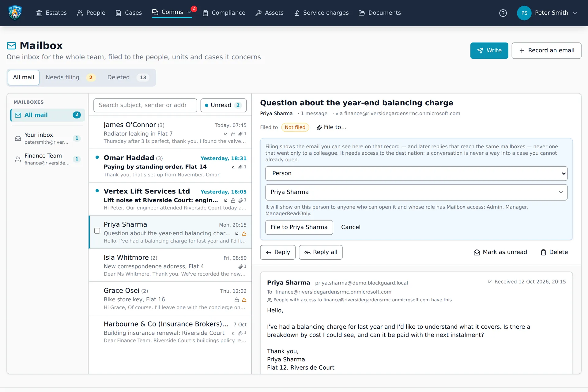The width and height of the screenshot is (588, 392).
Task: Tick the Priya Sharma message checkbox
Action: coord(97,231)
